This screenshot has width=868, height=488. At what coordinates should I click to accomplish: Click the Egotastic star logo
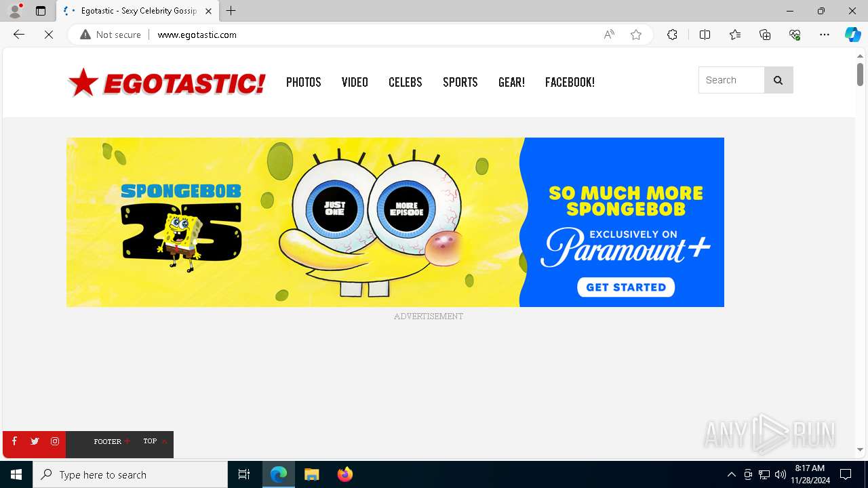click(166, 82)
